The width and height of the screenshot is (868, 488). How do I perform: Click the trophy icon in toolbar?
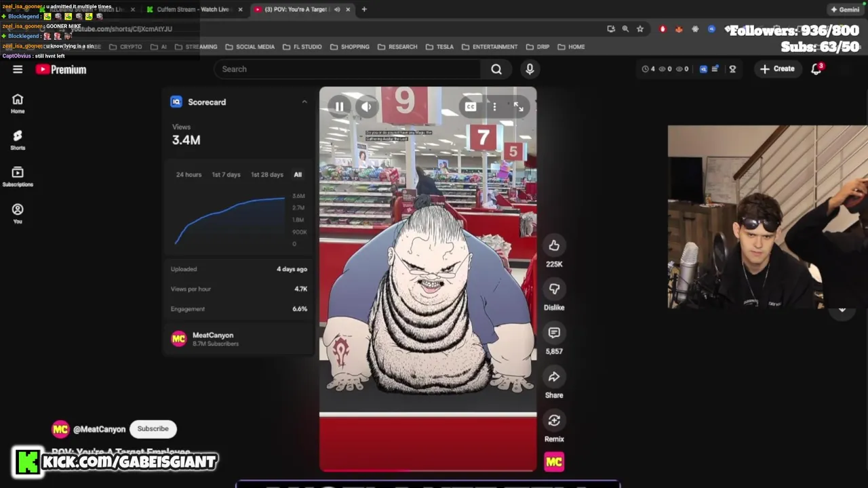(732, 68)
